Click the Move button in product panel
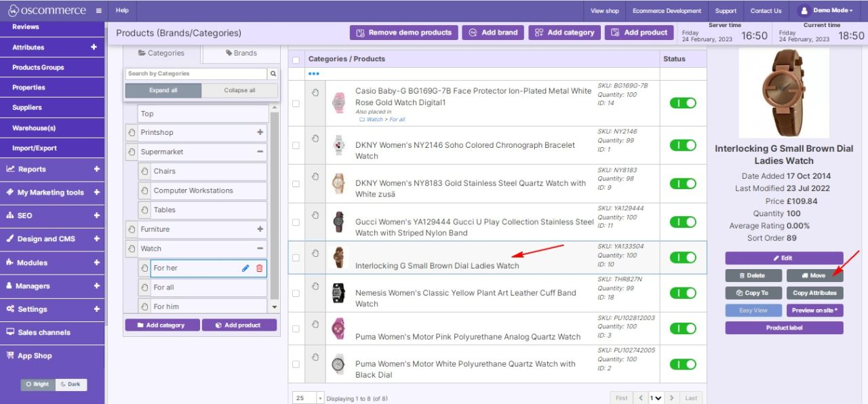This screenshot has height=404, width=868. point(815,276)
